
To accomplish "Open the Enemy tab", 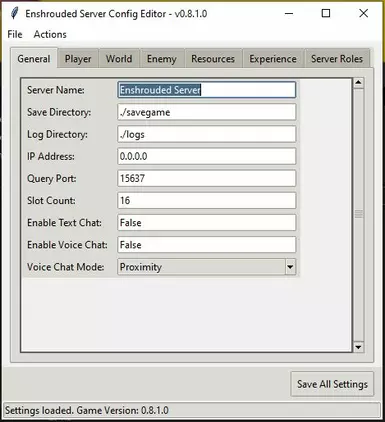I will pos(162,59).
